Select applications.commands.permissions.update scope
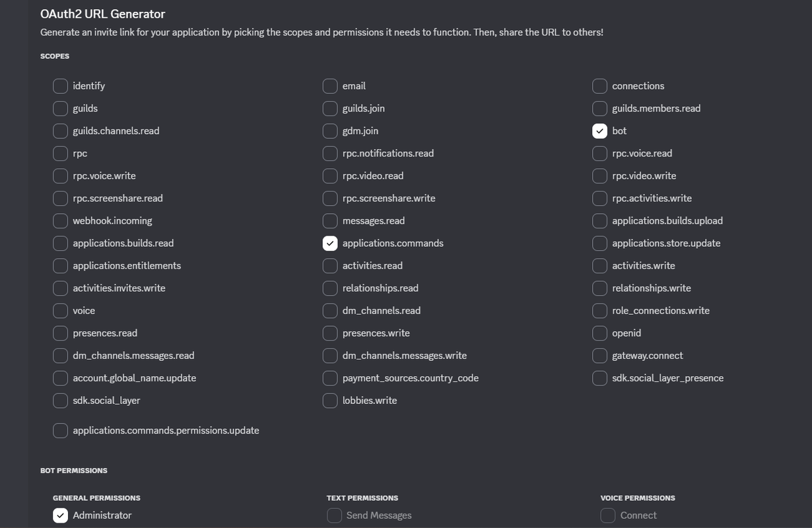Image resolution: width=812 pixels, height=528 pixels. (x=60, y=430)
